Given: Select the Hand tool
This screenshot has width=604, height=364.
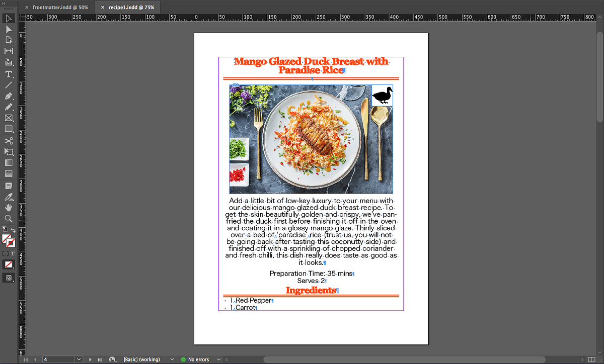Looking at the screenshot, I should [8, 207].
